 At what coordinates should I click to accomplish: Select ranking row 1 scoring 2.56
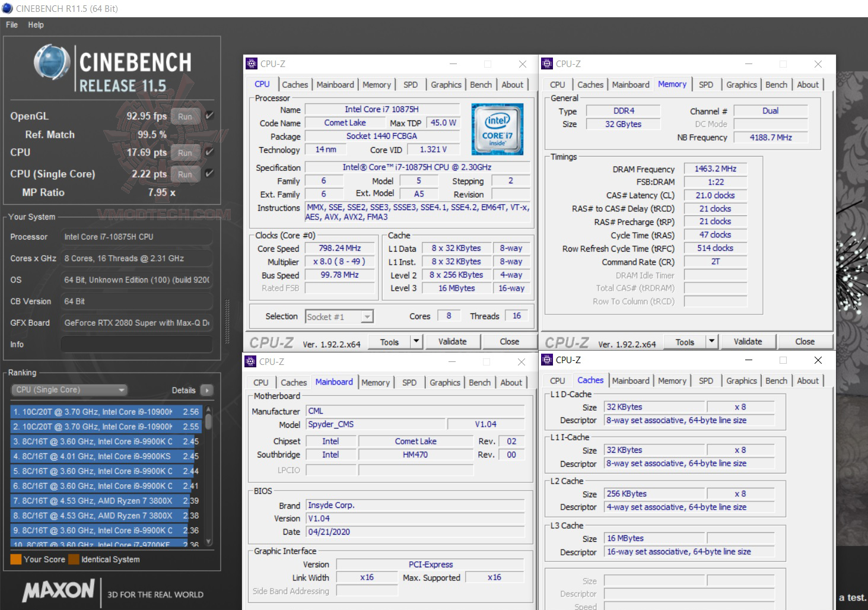pos(106,411)
